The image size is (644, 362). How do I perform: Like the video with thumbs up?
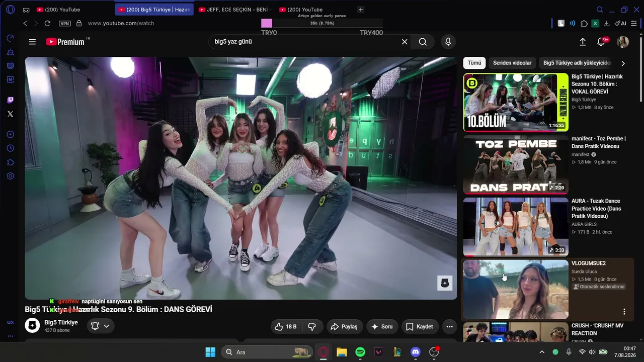[x=286, y=327]
